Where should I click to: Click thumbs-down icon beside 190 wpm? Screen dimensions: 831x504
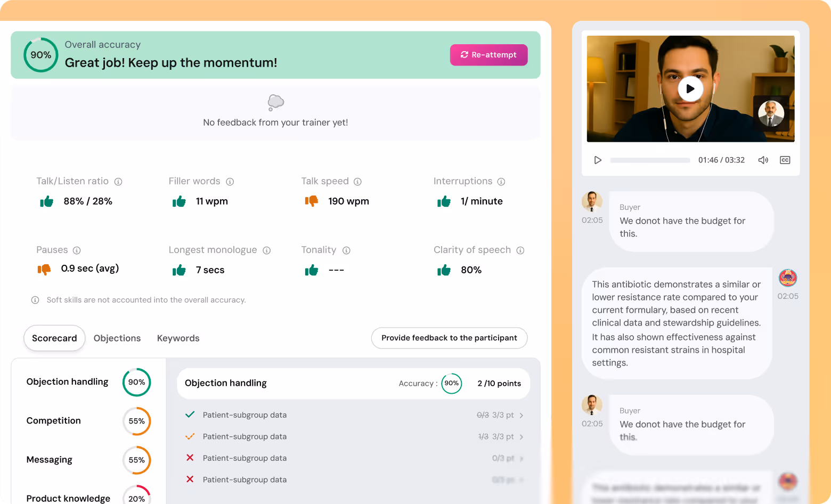click(312, 201)
